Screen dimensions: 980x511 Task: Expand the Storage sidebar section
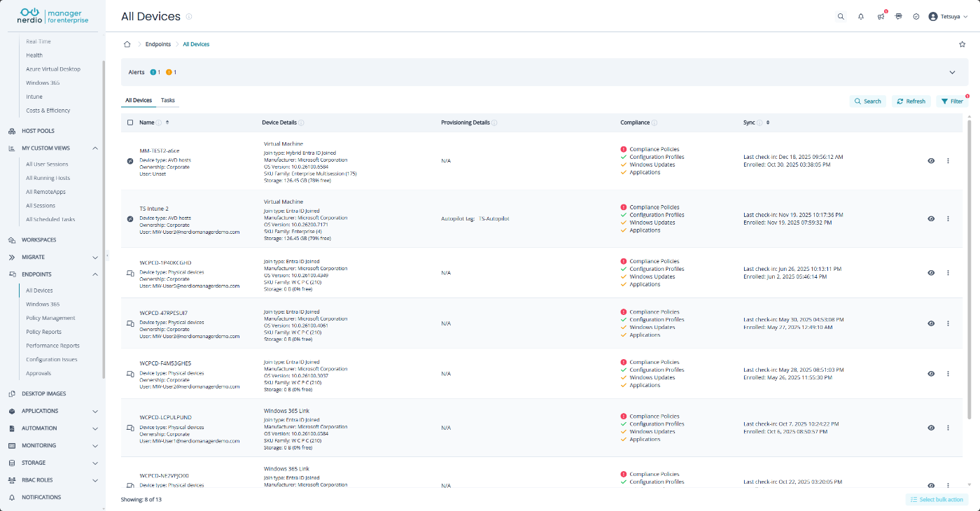(95, 463)
